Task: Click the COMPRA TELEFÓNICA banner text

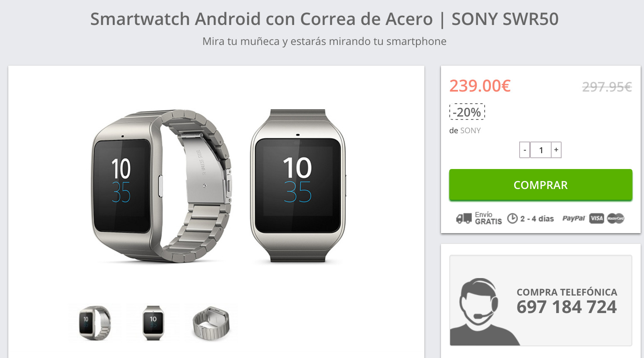Action: tap(567, 292)
